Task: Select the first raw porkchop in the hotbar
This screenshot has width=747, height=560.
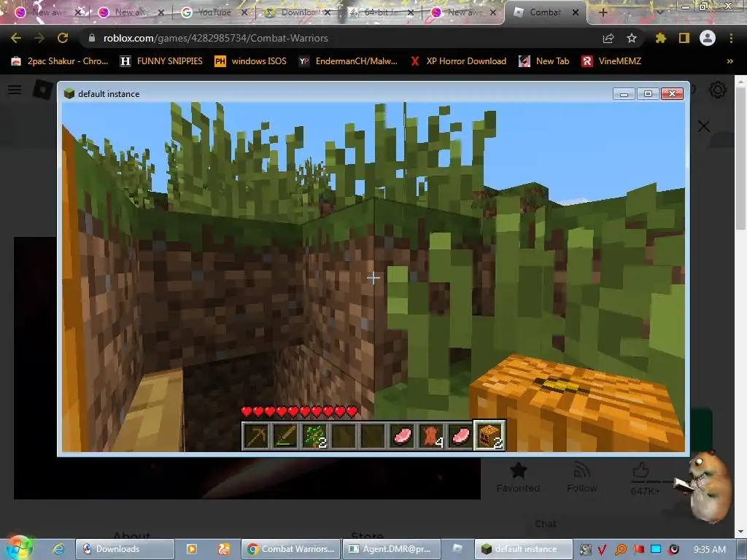Action: 403,435
